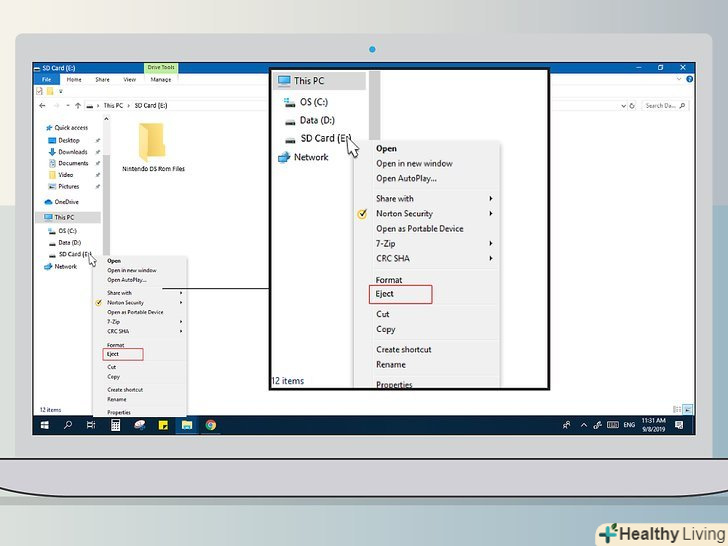Image resolution: width=728 pixels, height=546 pixels.
Task: Click the pin icon beside Pictures
Action: tap(98, 187)
